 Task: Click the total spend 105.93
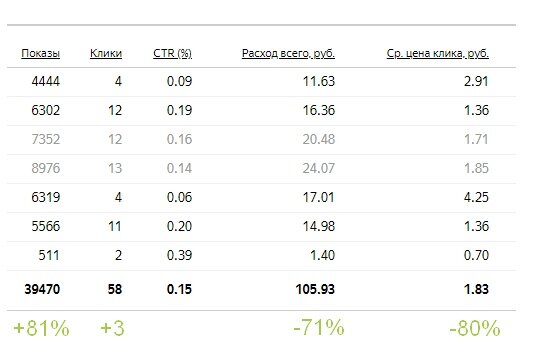(x=315, y=289)
